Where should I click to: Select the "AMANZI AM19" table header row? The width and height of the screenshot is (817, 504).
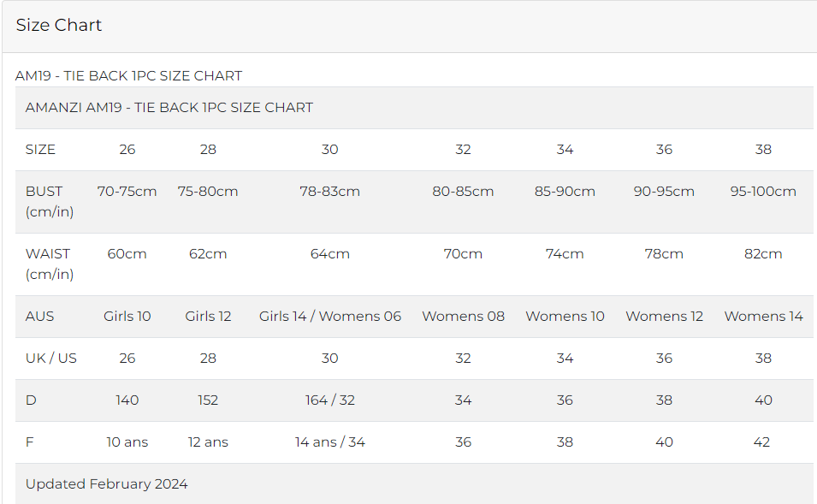pos(169,108)
